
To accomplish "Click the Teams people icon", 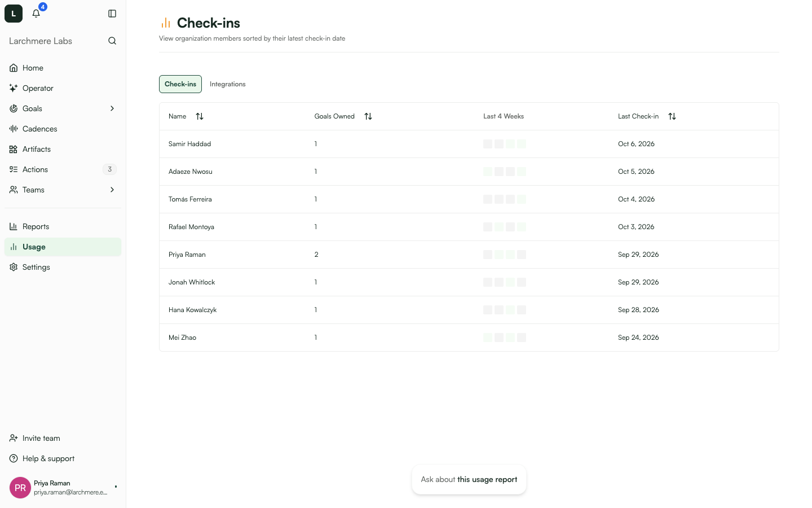I will 14,190.
